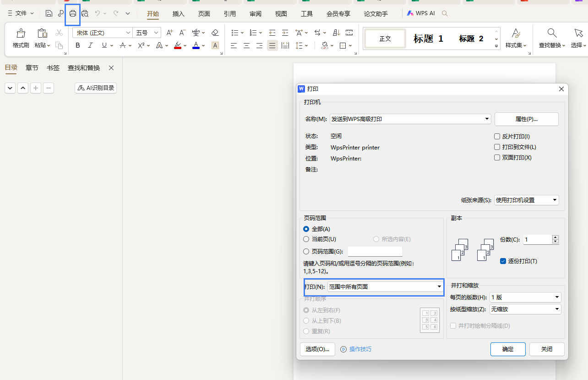Click the 页码范围 text input field
The width and height of the screenshot is (588, 380).
(375, 251)
